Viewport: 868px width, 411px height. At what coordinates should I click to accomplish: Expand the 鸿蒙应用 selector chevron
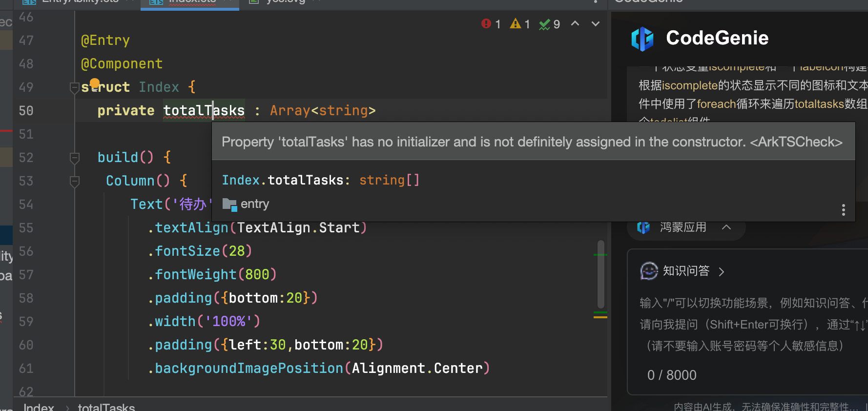(726, 227)
